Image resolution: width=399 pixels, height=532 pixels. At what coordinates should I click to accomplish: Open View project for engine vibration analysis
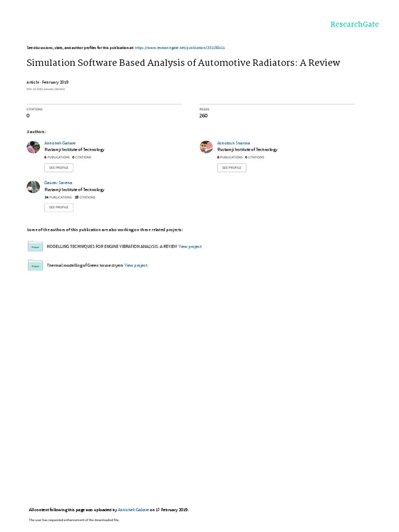click(190, 247)
